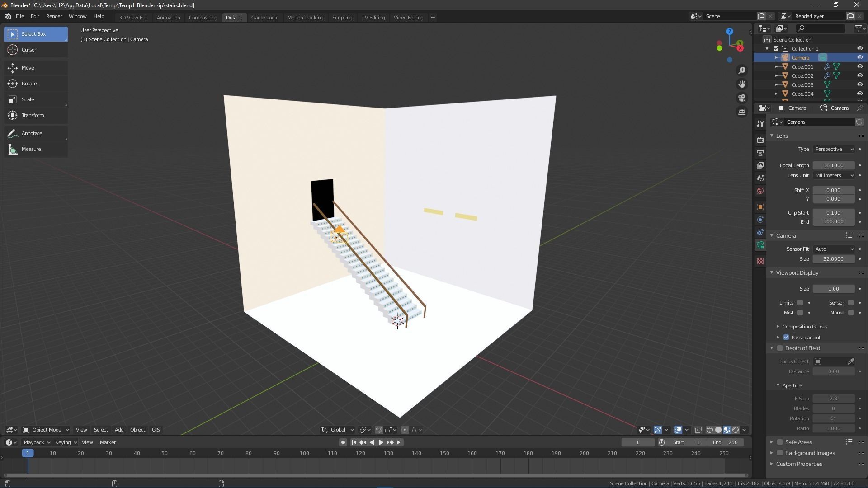Viewport: 868px width, 488px height.
Task: Select the Rotate tool in toolbar
Action: pos(29,84)
